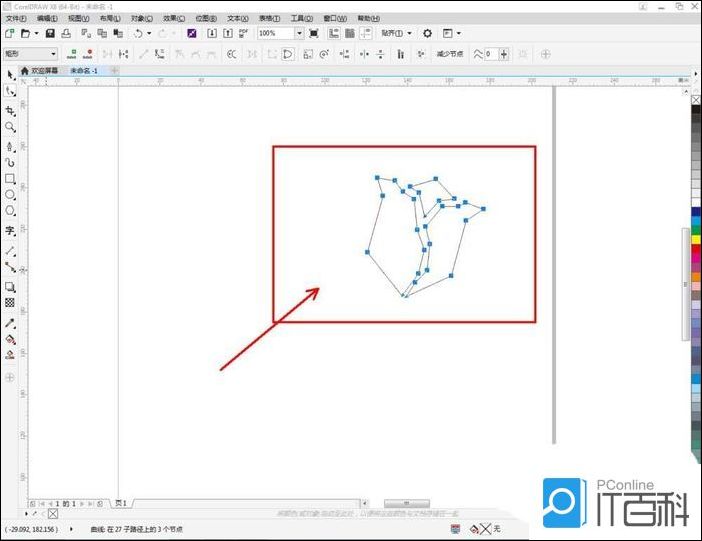Screen dimensions: 702x541
Task: Go to next page in page navigator
Action: click(x=82, y=503)
